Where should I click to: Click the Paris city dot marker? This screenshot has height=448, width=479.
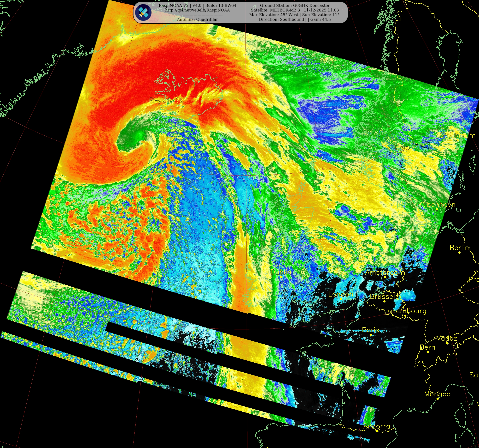click(371, 335)
